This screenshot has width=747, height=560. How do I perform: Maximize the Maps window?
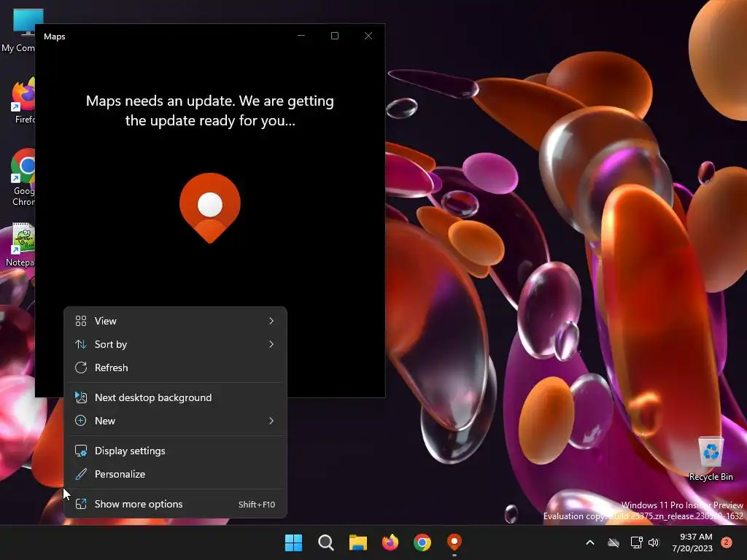tap(335, 36)
